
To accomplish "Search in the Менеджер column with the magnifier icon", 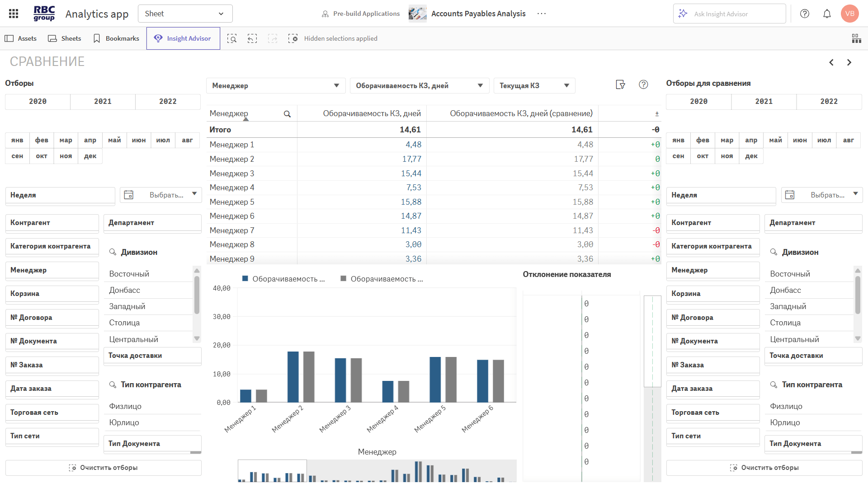I will tap(287, 114).
